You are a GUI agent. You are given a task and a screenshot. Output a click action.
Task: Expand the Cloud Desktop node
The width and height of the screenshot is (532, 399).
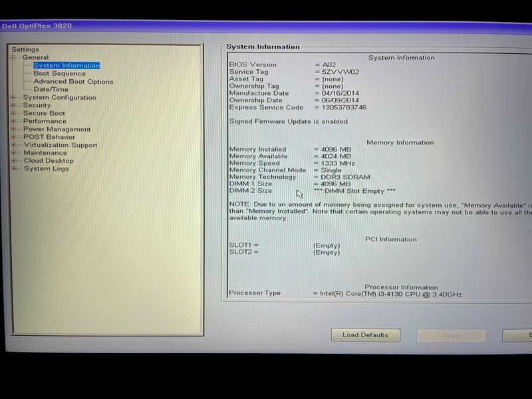(14, 161)
